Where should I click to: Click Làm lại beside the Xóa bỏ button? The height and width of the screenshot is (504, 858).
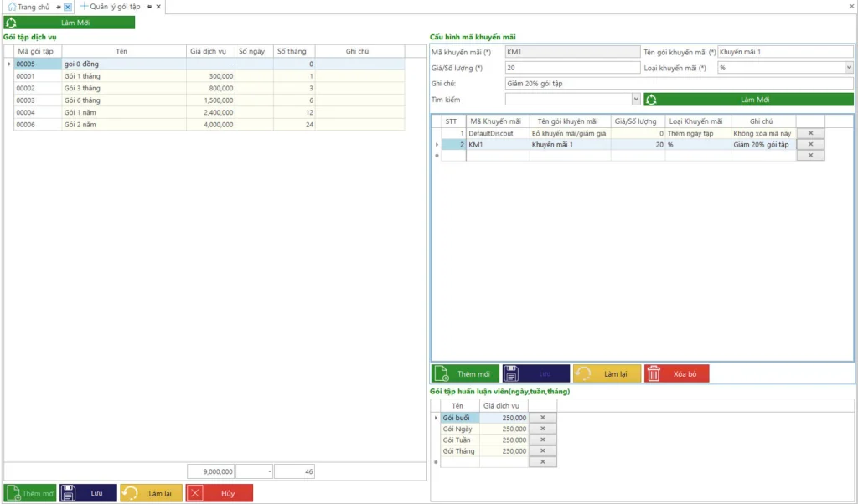coord(607,374)
